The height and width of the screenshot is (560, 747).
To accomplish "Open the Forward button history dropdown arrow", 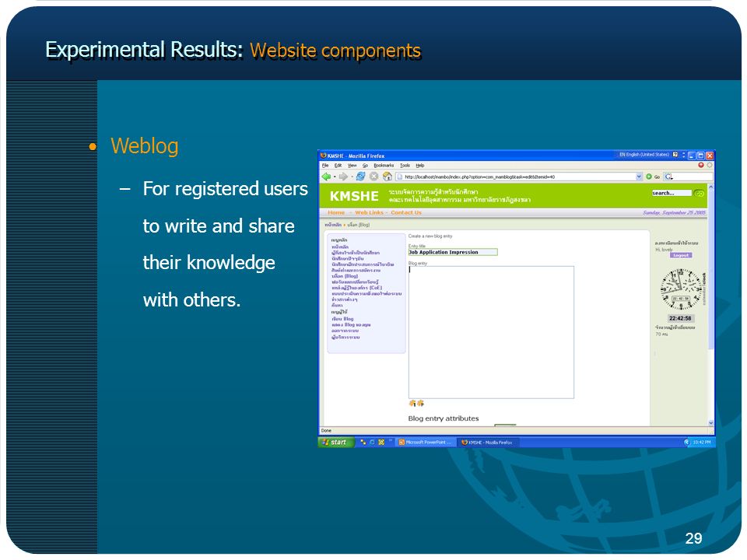I will pyautogui.click(x=352, y=177).
